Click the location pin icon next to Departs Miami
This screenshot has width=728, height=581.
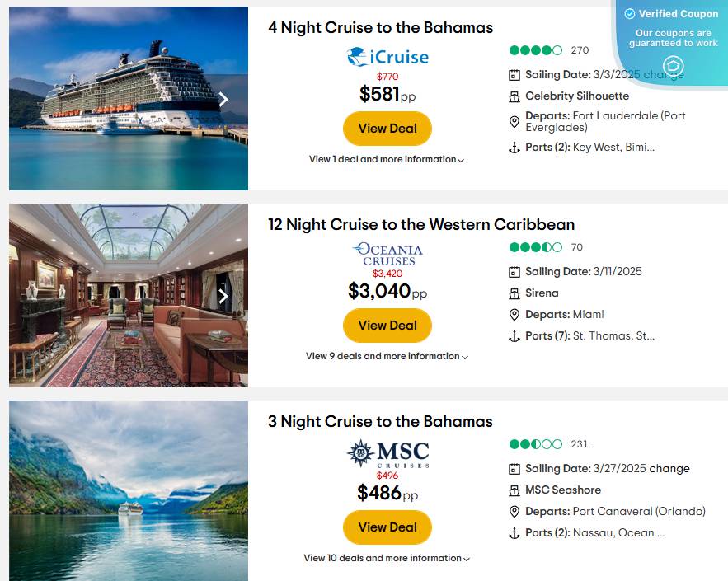tap(514, 314)
